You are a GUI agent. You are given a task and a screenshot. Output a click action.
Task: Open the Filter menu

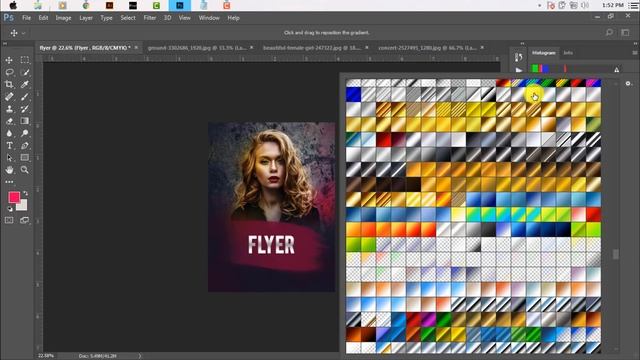point(150,18)
